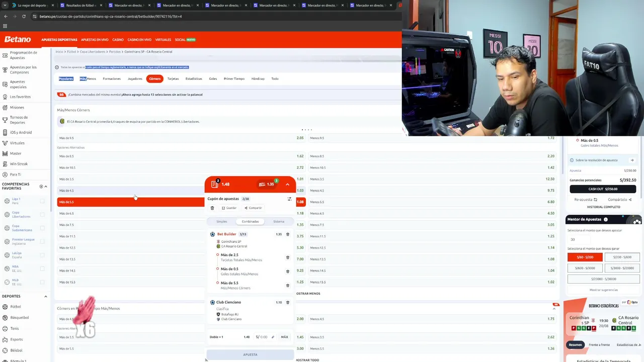The image size is (644, 362).
Task: Open Programación de Apuestas sidebar icon
Action: pyautogui.click(x=5, y=55)
